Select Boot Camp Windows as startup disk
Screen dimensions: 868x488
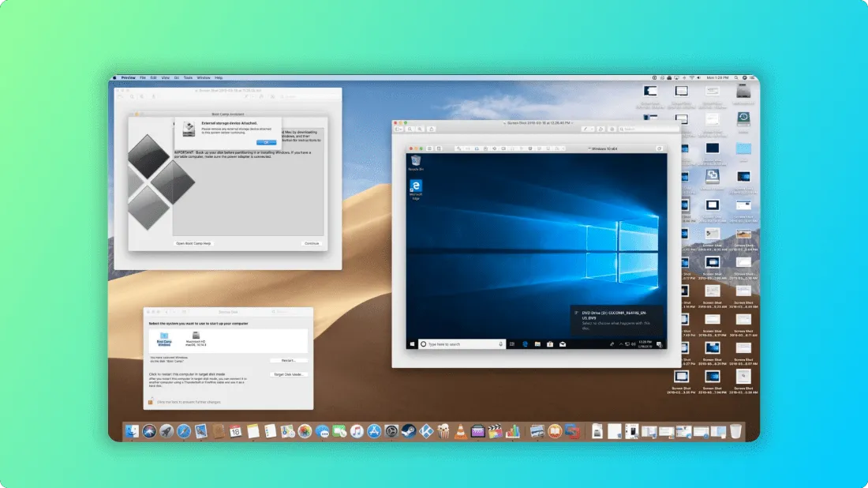pyautogui.click(x=164, y=339)
